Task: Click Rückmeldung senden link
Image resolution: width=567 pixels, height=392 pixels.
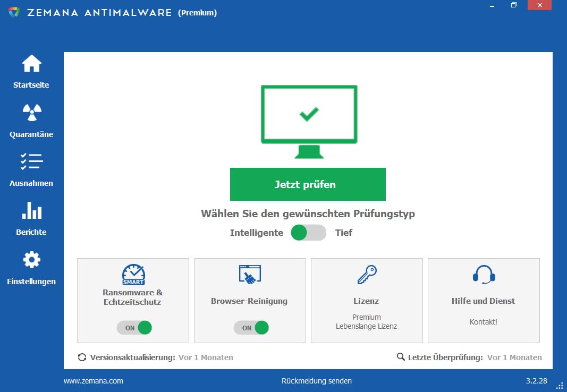Action: [x=316, y=381]
